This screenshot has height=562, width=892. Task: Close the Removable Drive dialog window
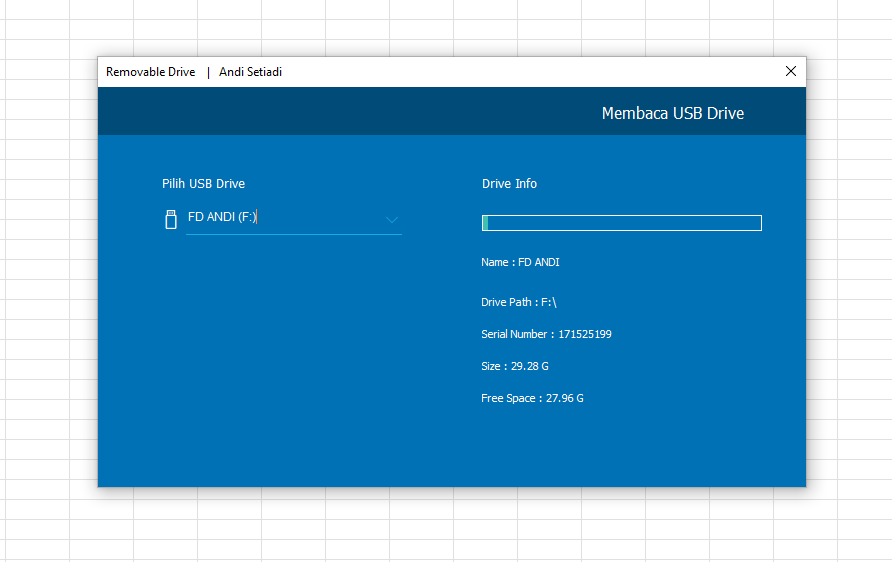pos(790,71)
